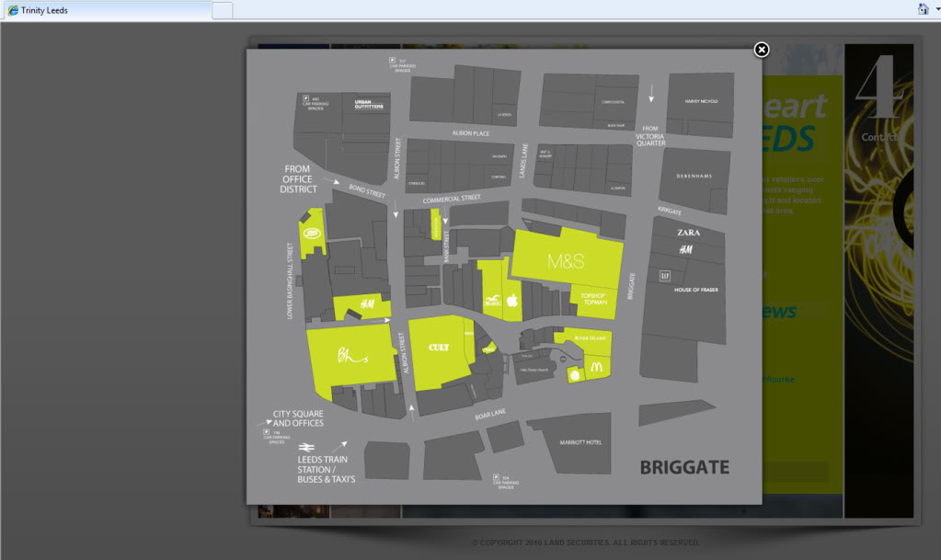Click the BRIGGATE heading on the map
The image size is (941, 560).
click(x=684, y=467)
